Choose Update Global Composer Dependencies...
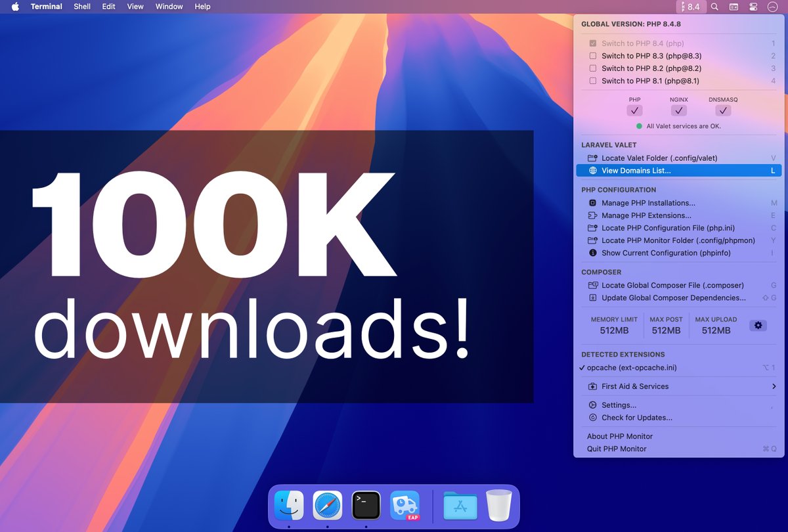Screen dimensions: 788x532 (x=678, y=298)
